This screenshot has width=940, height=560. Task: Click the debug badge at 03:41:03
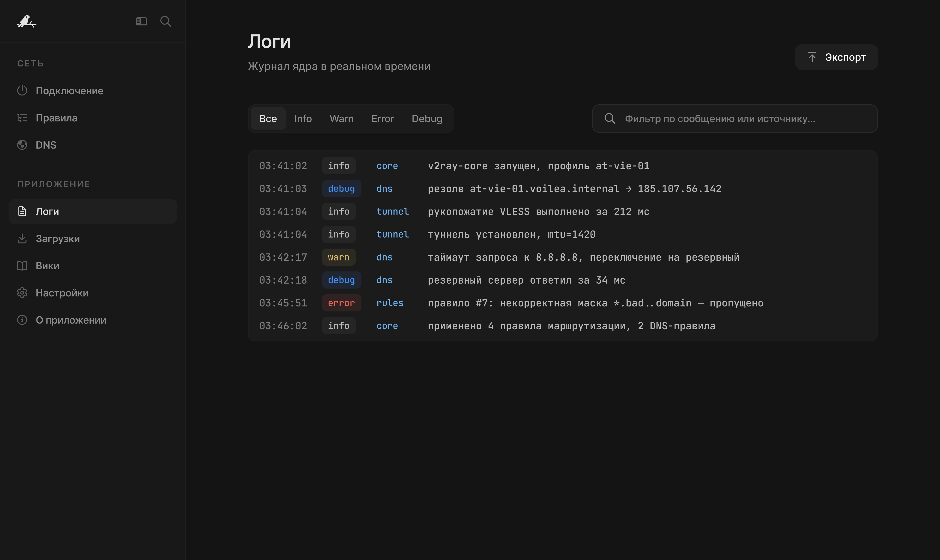tap(341, 189)
